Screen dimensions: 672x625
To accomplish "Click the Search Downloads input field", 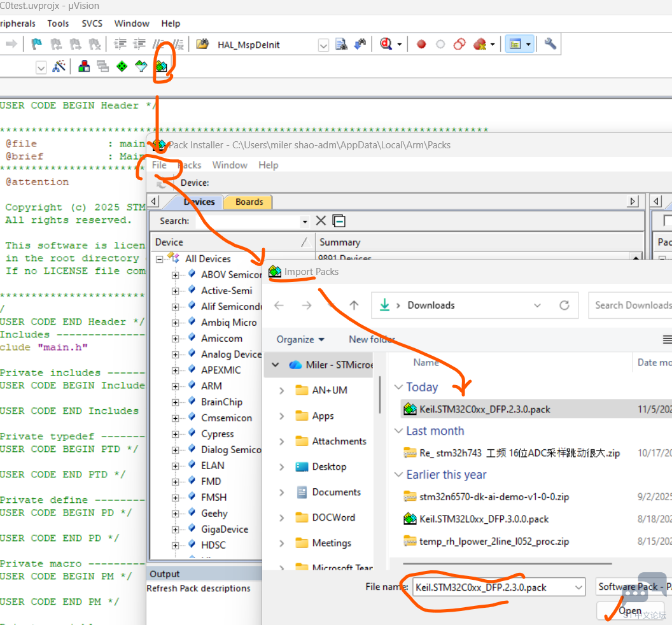I will (x=630, y=305).
